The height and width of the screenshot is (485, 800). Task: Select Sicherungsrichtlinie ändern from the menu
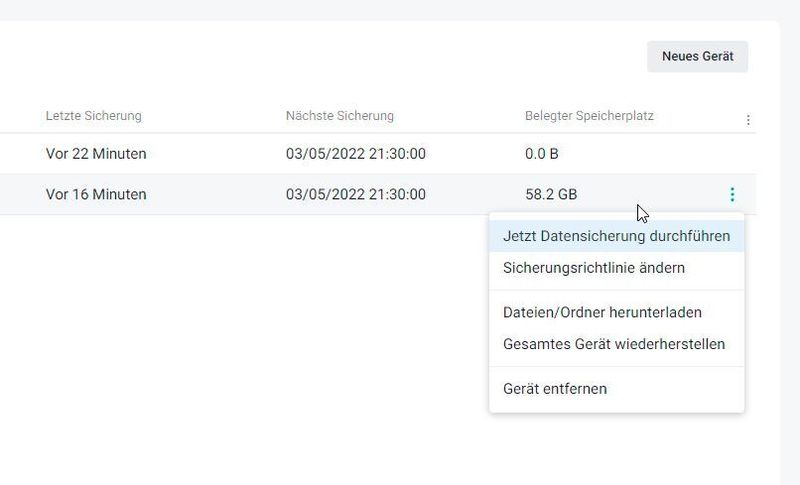coord(594,268)
